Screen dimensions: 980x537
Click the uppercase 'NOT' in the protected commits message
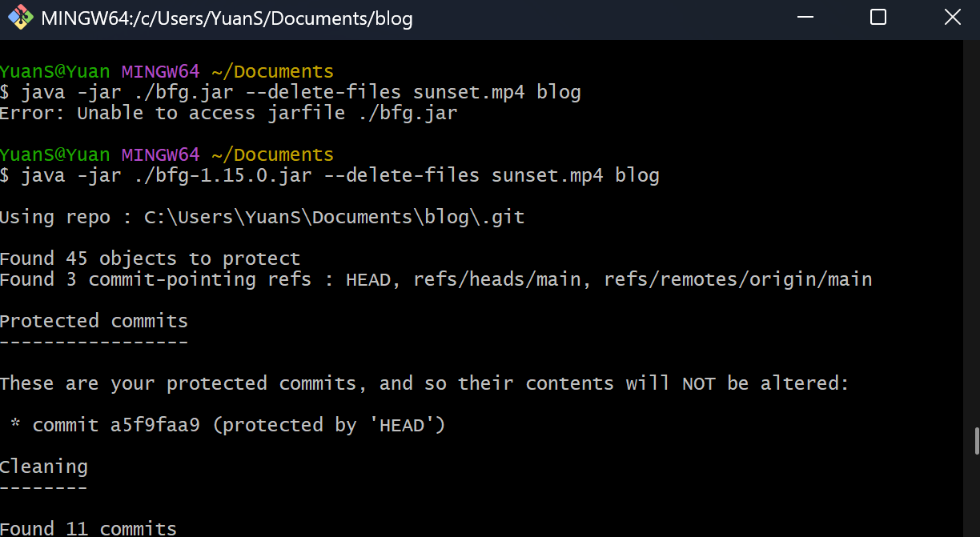pos(698,383)
